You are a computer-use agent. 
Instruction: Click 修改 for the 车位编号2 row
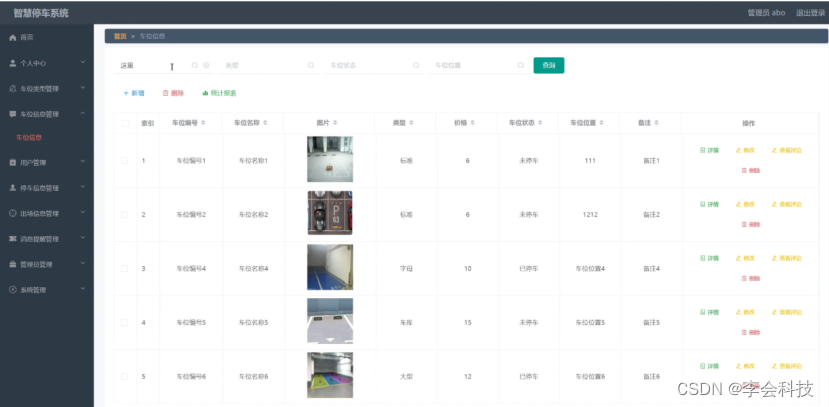tap(745, 205)
